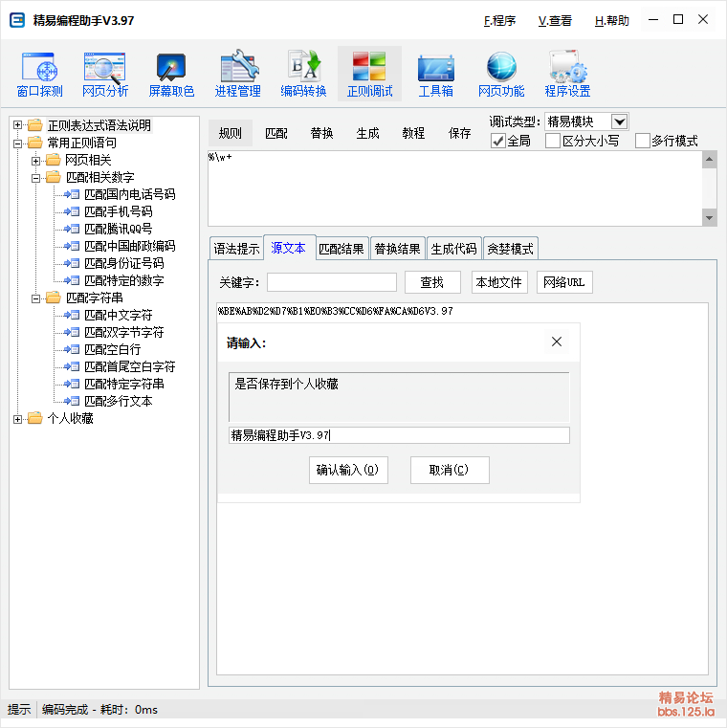Select the 源文本 tab
This screenshot has height=728, width=727.
[x=288, y=248]
